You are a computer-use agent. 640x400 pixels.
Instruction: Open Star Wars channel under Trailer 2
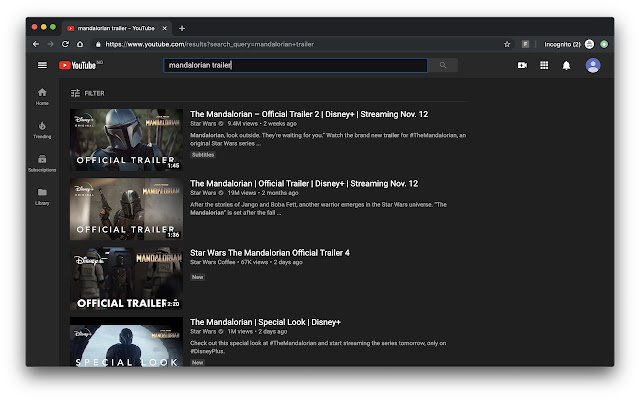pyautogui.click(x=203, y=124)
